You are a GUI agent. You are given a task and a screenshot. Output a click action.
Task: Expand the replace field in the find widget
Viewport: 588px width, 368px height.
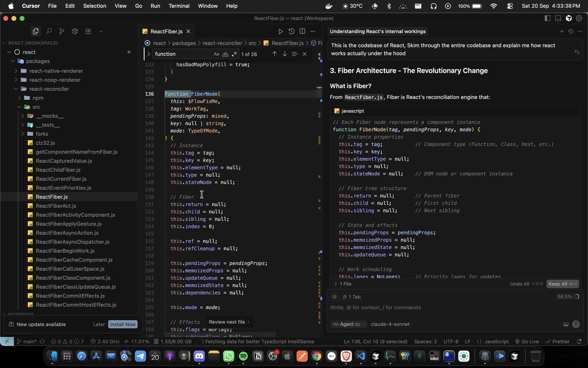[x=148, y=54]
